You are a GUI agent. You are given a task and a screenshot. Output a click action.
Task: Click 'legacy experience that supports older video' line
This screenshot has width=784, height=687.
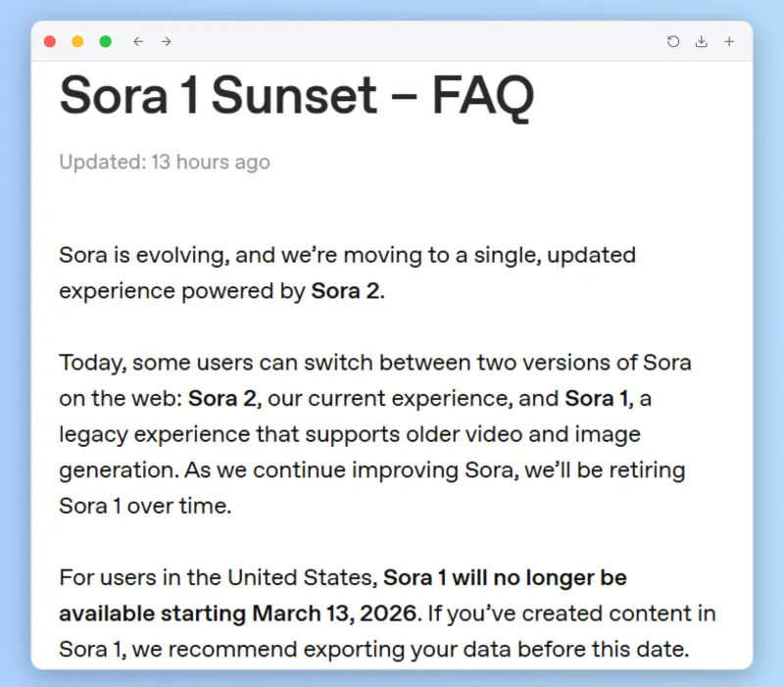pyautogui.click(x=350, y=434)
